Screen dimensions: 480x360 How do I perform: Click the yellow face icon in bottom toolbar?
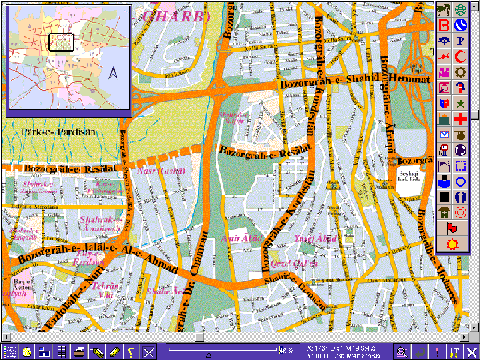27,352
